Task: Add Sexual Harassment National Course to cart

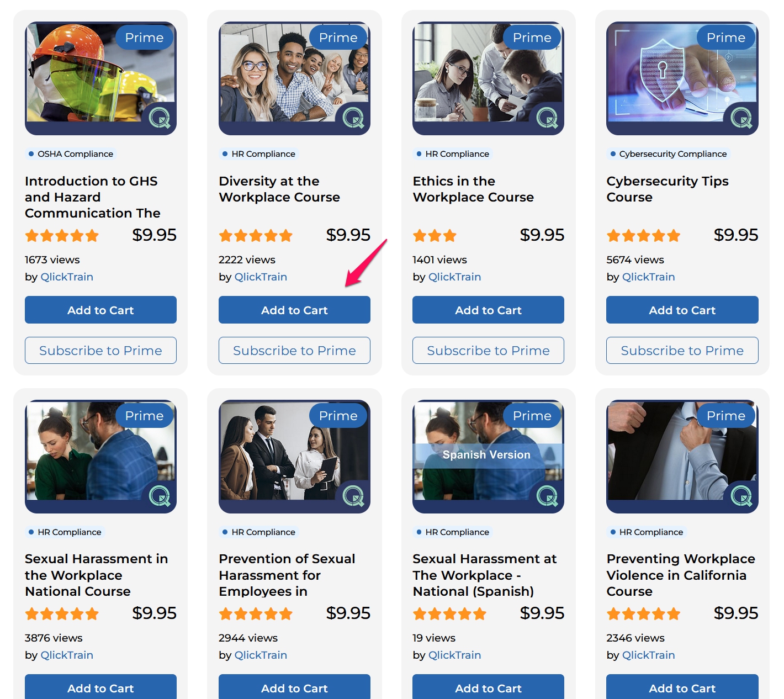Action: (100, 687)
